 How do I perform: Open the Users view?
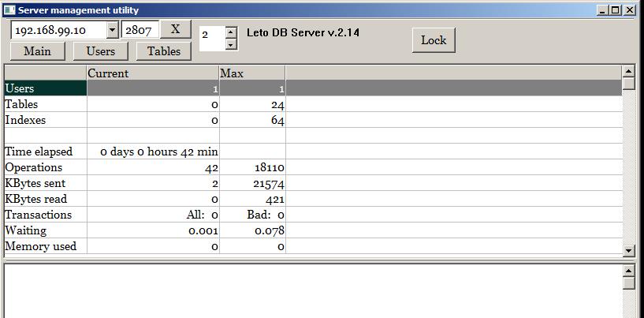[100, 51]
